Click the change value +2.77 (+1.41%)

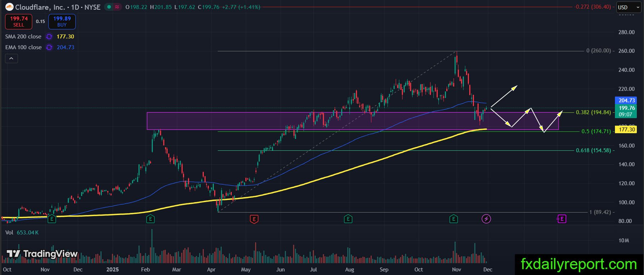click(x=241, y=7)
